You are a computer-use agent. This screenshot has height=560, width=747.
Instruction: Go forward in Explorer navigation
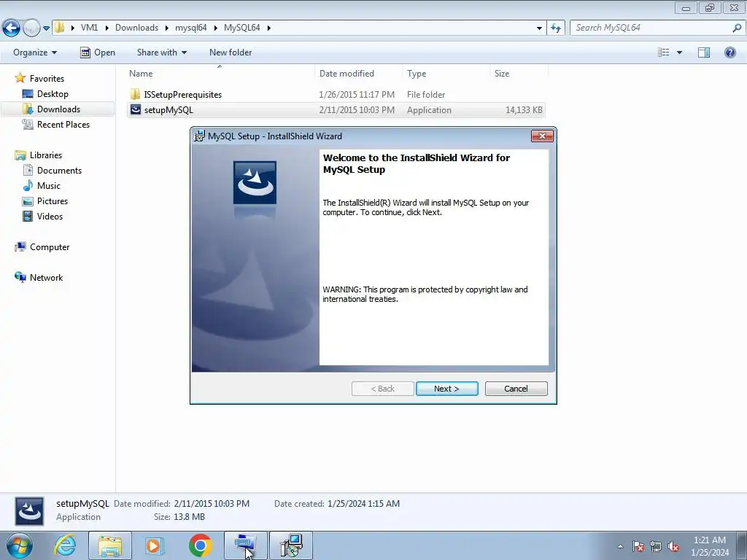tap(31, 28)
